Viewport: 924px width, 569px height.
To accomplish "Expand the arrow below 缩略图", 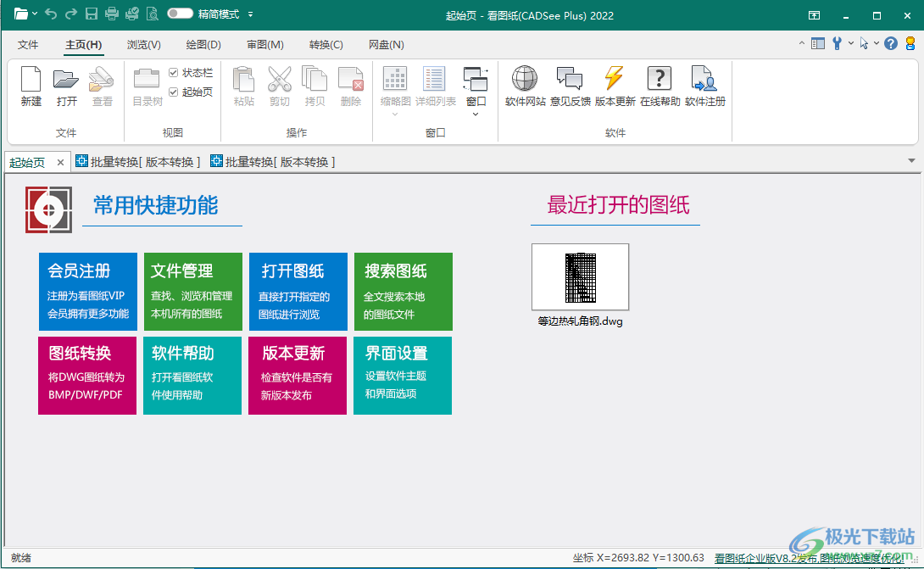I will pos(395,114).
